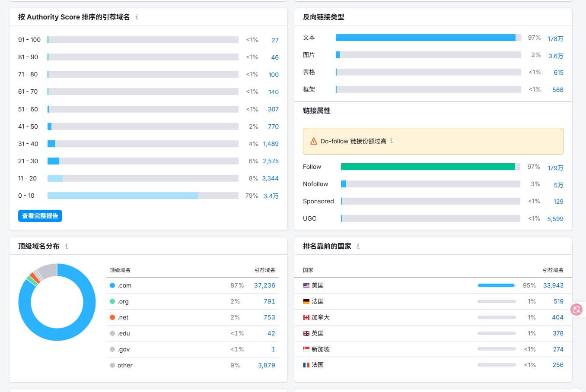This screenshot has height=392, width=586.
Task: Click the grey dot beside other
Action: [112, 365]
